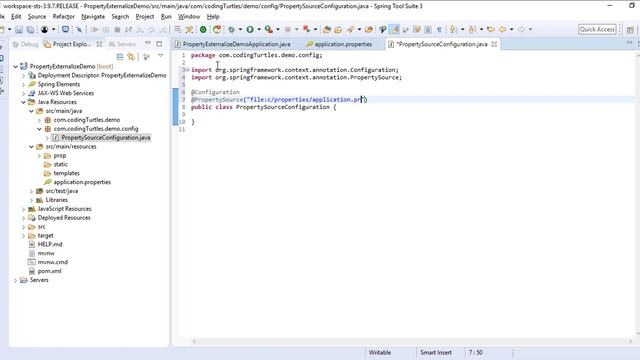Collapse the Java Resources node
Screen dimensions: 640x360
(x=23, y=102)
